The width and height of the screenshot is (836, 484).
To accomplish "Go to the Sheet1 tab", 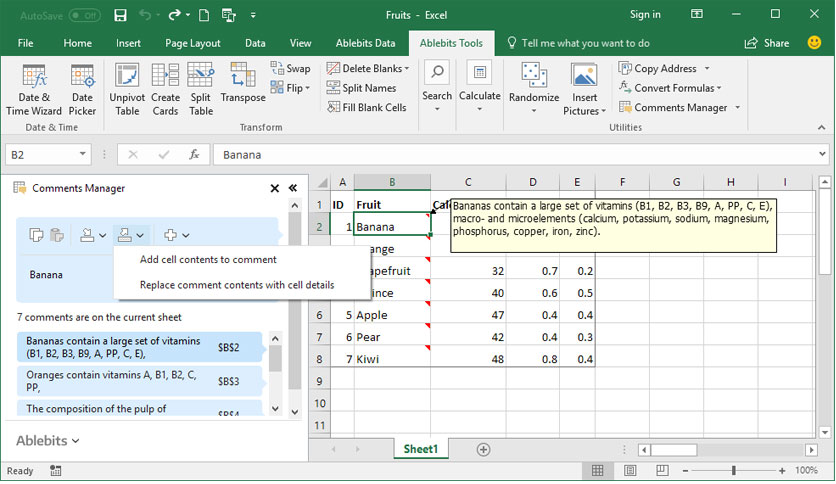I will [421, 449].
